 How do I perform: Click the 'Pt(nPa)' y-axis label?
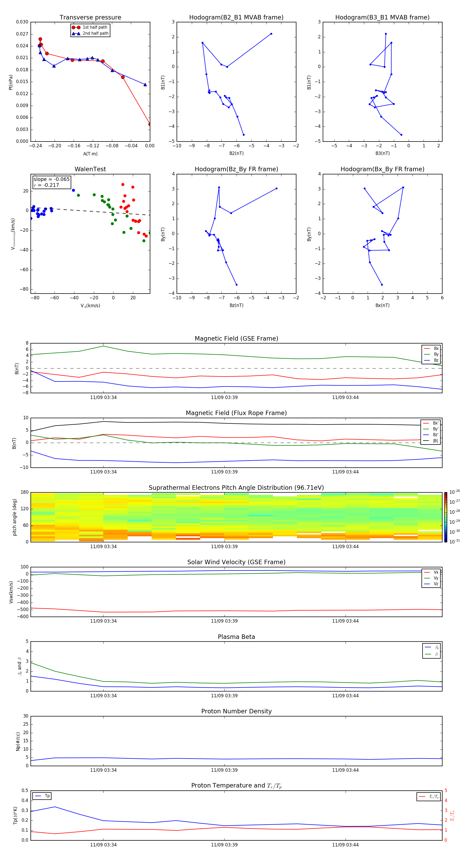(x=11, y=82)
